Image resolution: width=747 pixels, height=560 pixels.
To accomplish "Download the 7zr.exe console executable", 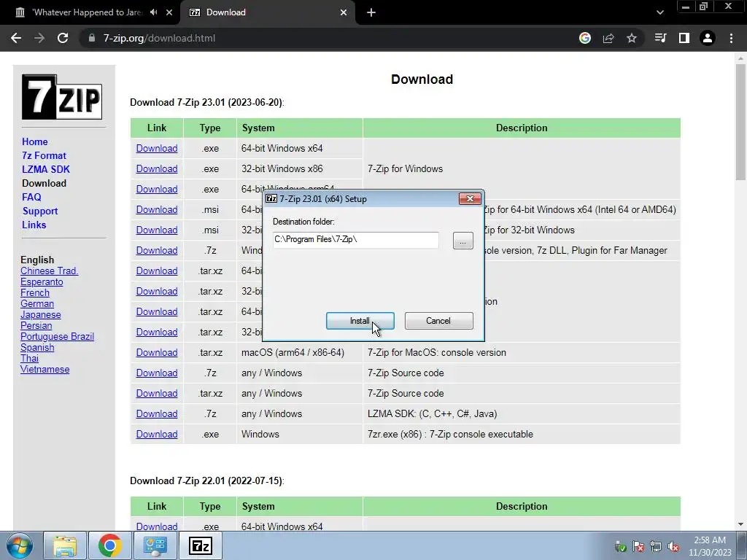I will pyautogui.click(x=157, y=435).
